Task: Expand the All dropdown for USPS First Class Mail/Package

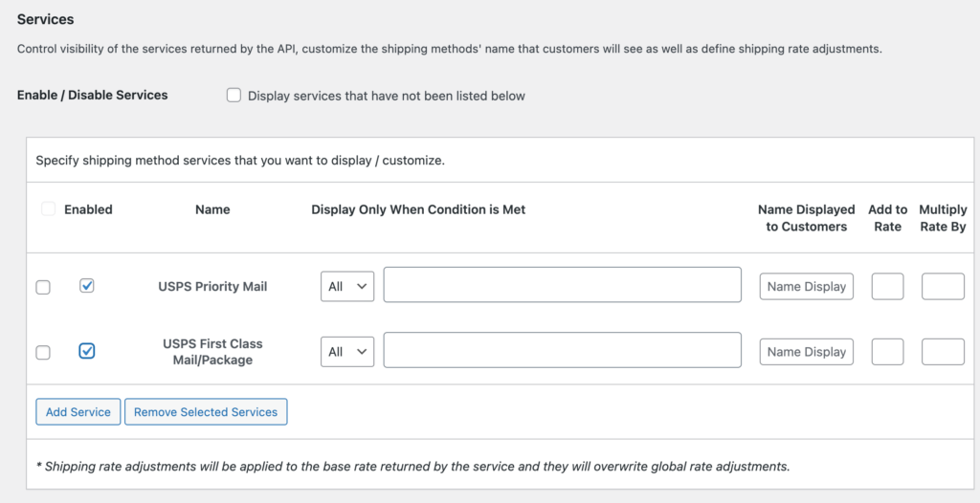Action: pyautogui.click(x=346, y=352)
